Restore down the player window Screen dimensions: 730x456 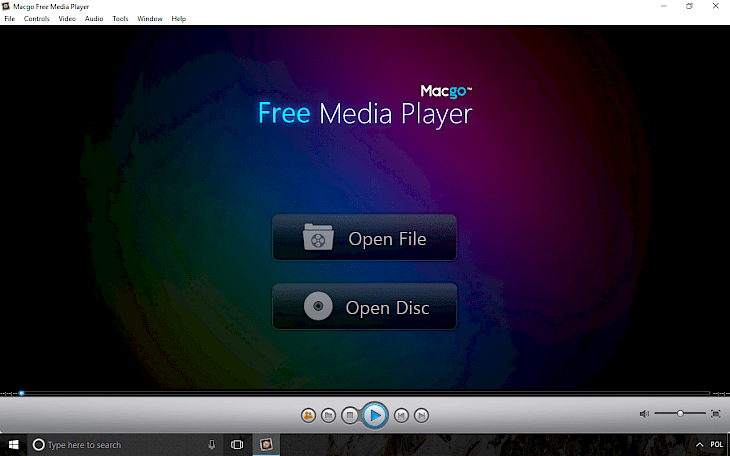click(689, 6)
